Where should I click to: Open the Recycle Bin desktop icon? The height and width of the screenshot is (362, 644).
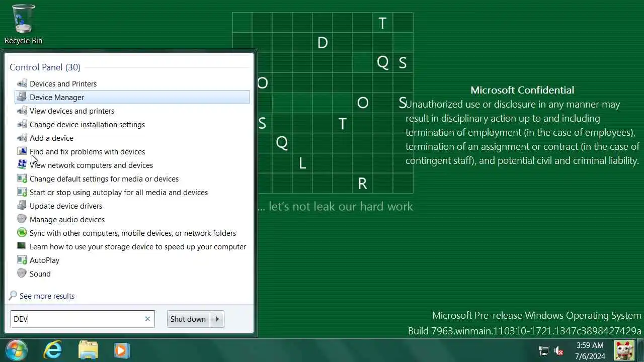(23, 24)
